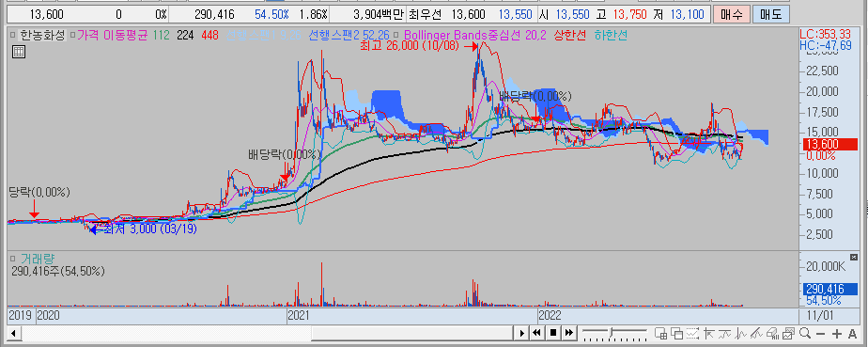Viewport: 868px width, 347px height.
Task: Click the HC:-47,69 indicator text
Action: [x=826, y=45]
